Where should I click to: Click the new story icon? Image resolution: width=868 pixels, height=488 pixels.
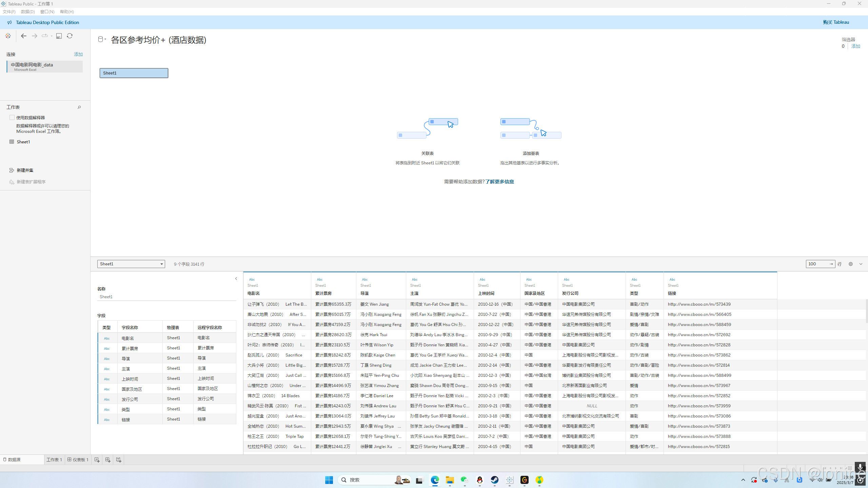[x=119, y=460]
